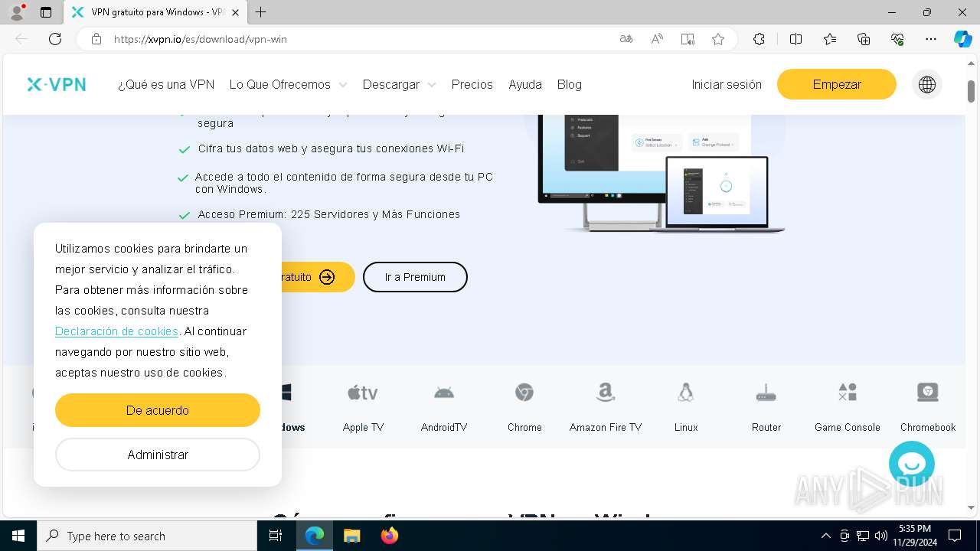The width and height of the screenshot is (980, 551).
Task: Open Edge settings and more menu
Action: 931,39
